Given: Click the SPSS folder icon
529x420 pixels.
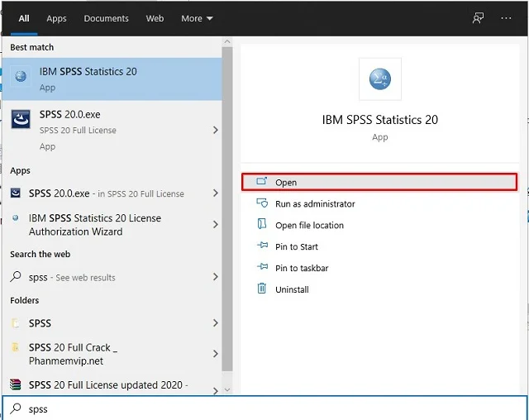Looking at the screenshot, I should pos(15,322).
